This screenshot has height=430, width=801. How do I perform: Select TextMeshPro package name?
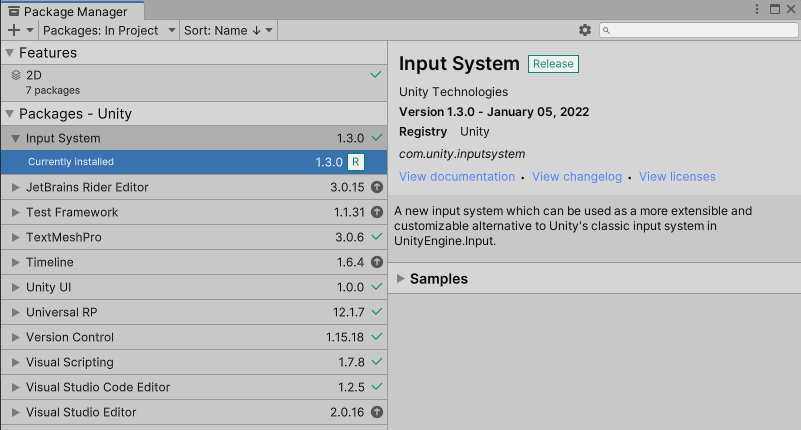64,237
